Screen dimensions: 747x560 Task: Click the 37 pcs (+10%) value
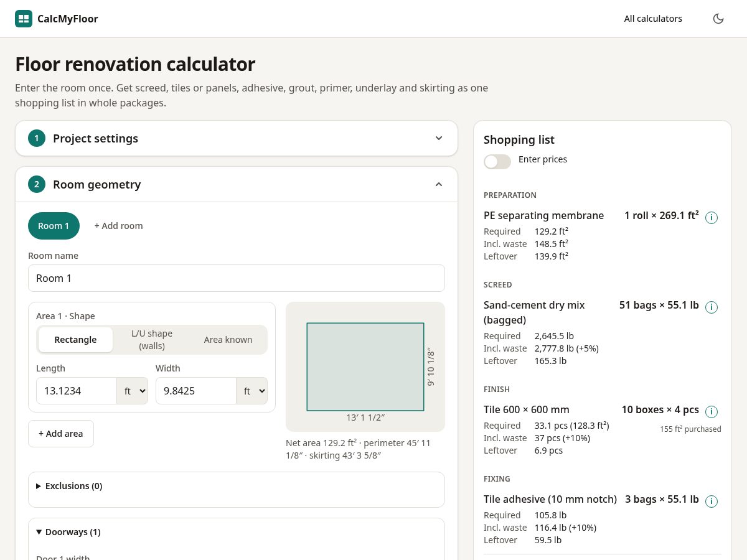pos(562,438)
